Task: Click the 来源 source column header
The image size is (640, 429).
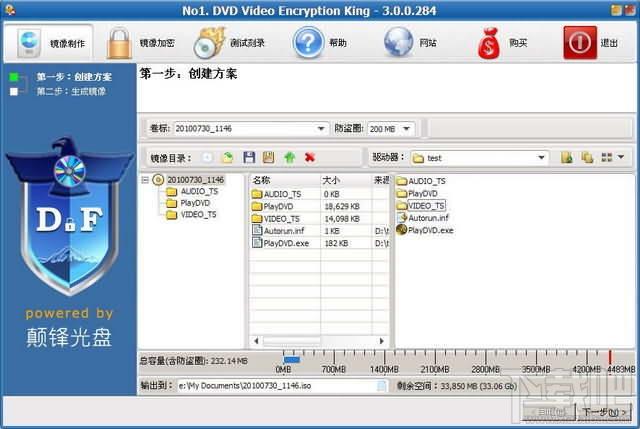Action: pyautogui.click(x=380, y=180)
